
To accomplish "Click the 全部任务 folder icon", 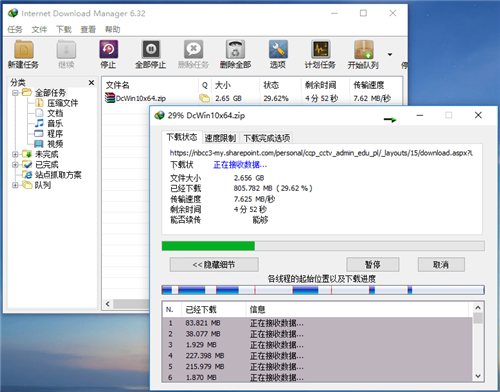I will coord(27,92).
